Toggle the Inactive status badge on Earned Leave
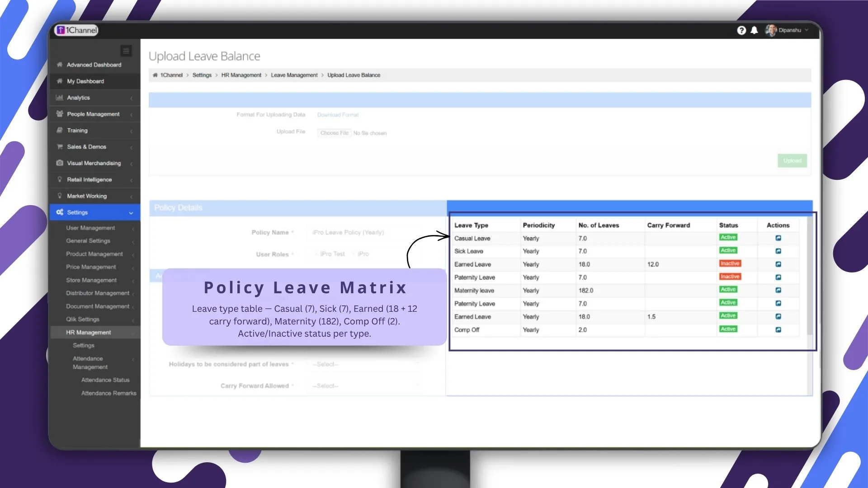Screen dimensions: 868x488 [x=729, y=263]
